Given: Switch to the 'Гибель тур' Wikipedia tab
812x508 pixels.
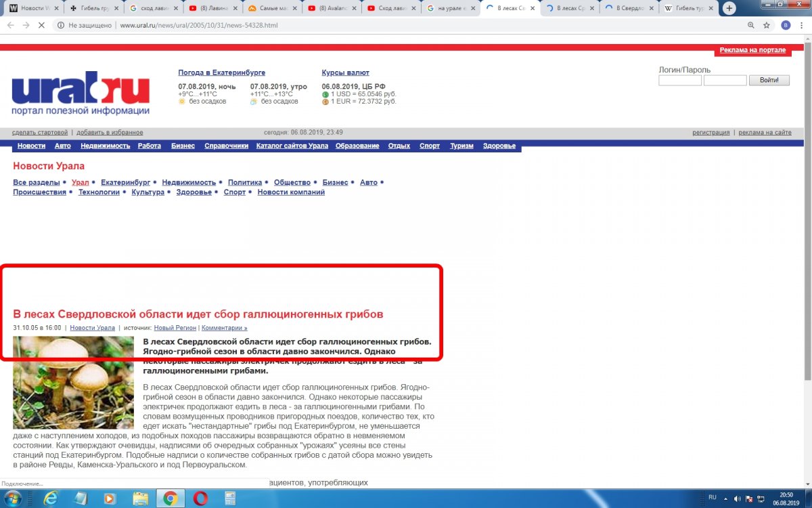Looking at the screenshot, I should pyautogui.click(x=688, y=8).
